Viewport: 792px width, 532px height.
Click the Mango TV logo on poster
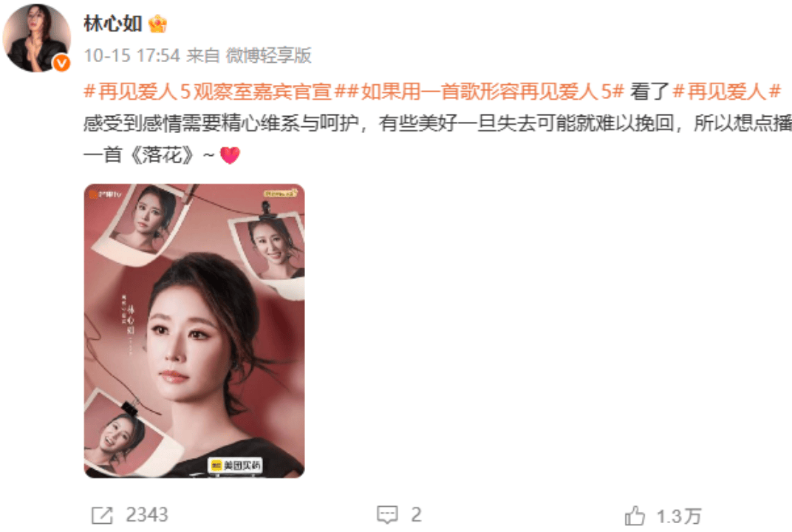[x=106, y=194]
